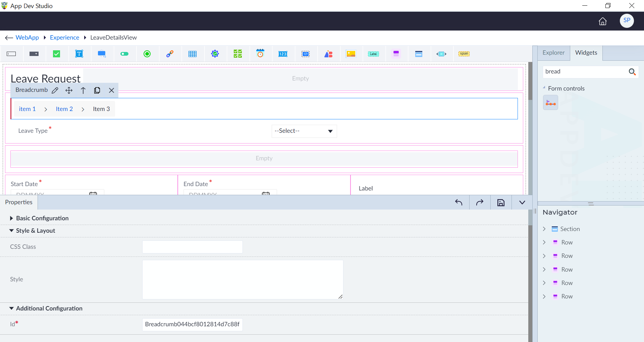Select the link widget icon
644x342 pixels.
pos(170,54)
